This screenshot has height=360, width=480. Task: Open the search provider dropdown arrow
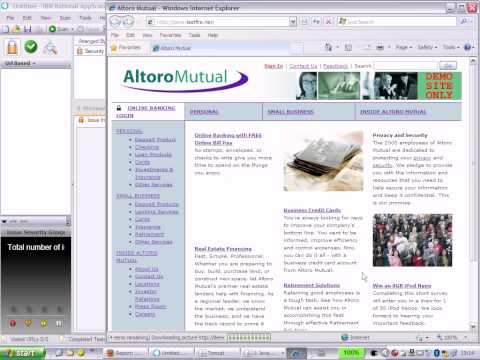(471, 22)
